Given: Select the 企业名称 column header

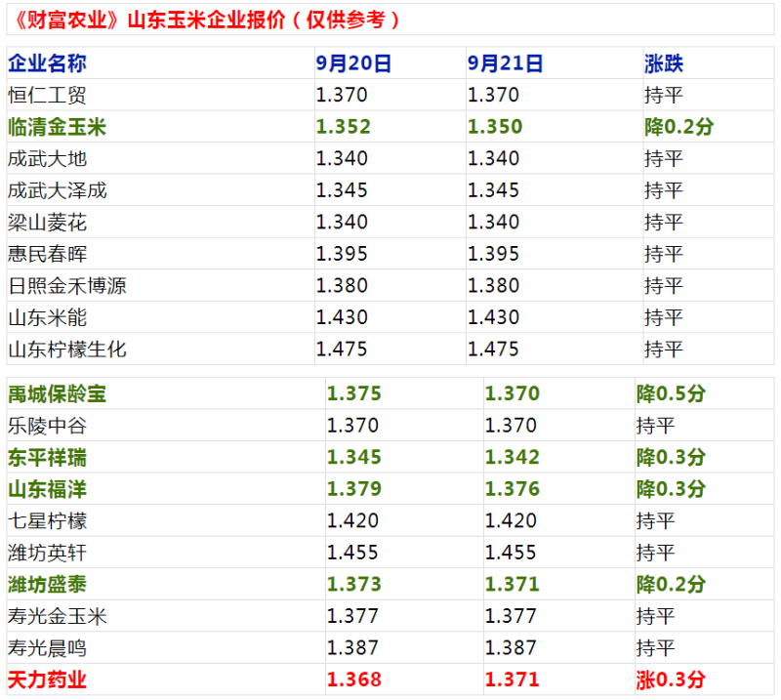Looking at the screenshot, I should (x=47, y=63).
